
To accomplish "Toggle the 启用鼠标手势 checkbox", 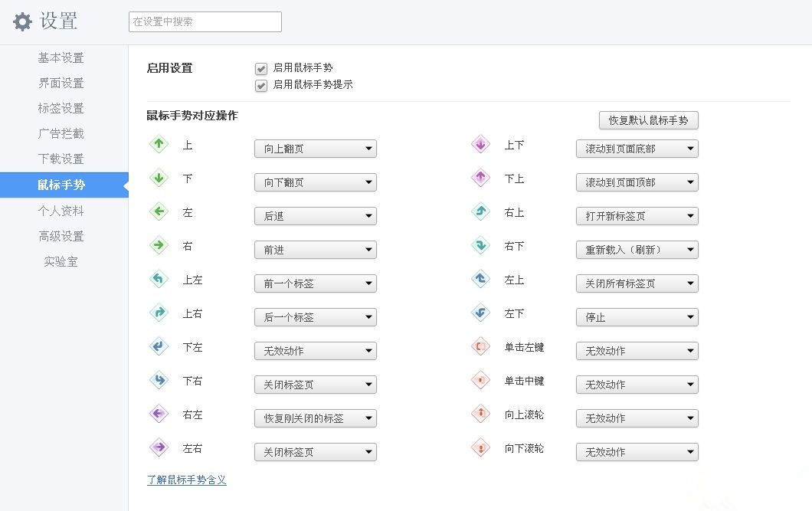I will pos(261,68).
